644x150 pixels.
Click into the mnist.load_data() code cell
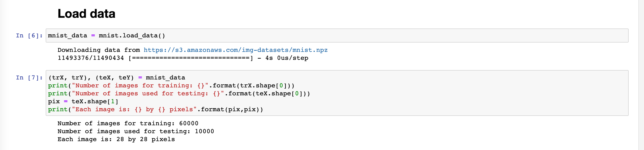(337, 36)
